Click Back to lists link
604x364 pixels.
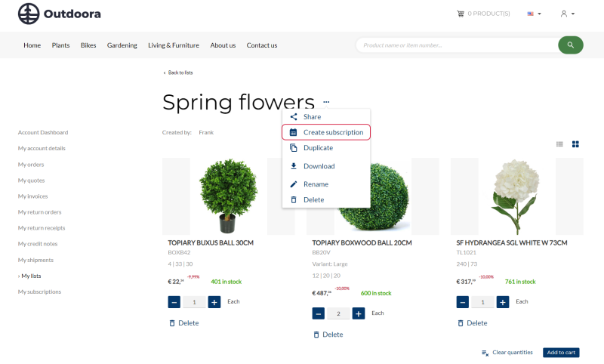tap(178, 72)
